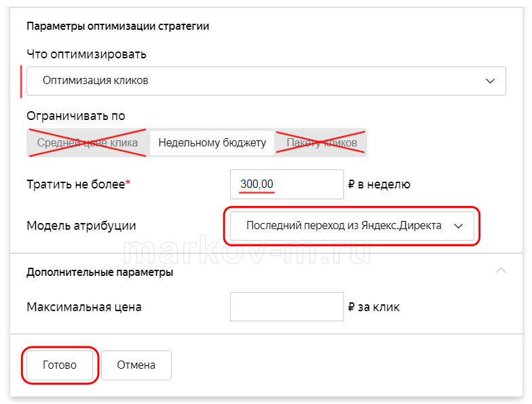This screenshot has width=532, height=404.
Task: Click the weekly budget field showing 300,00
Action: 286,184
